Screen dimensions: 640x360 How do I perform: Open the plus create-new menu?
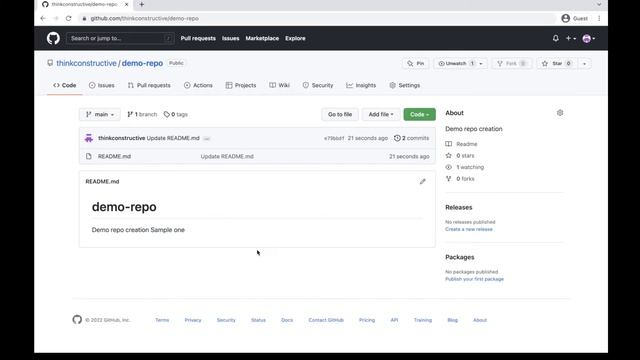571,38
